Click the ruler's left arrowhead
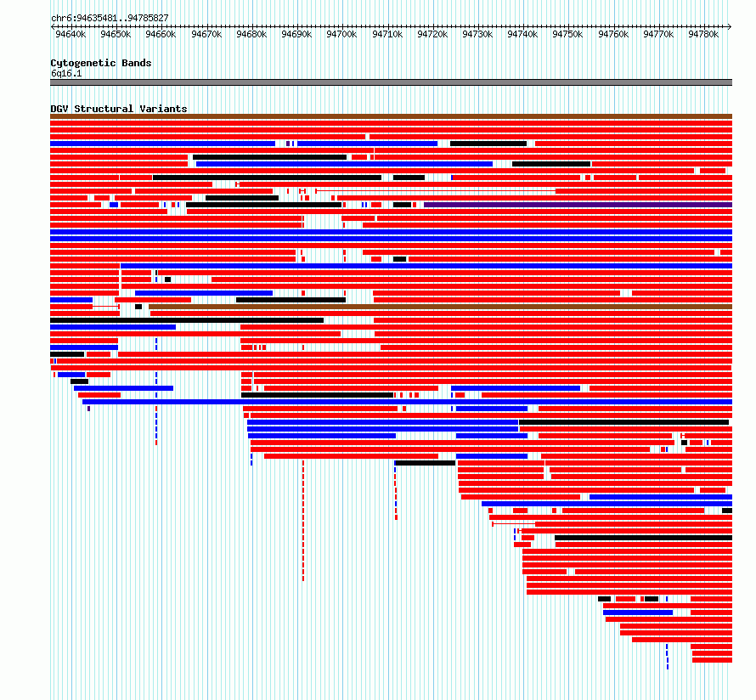The image size is (756, 700). 53,26
